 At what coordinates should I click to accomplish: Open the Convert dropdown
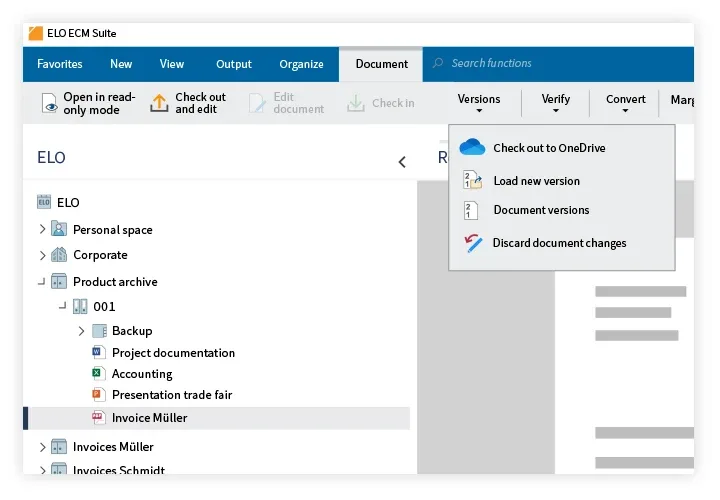pos(625,103)
